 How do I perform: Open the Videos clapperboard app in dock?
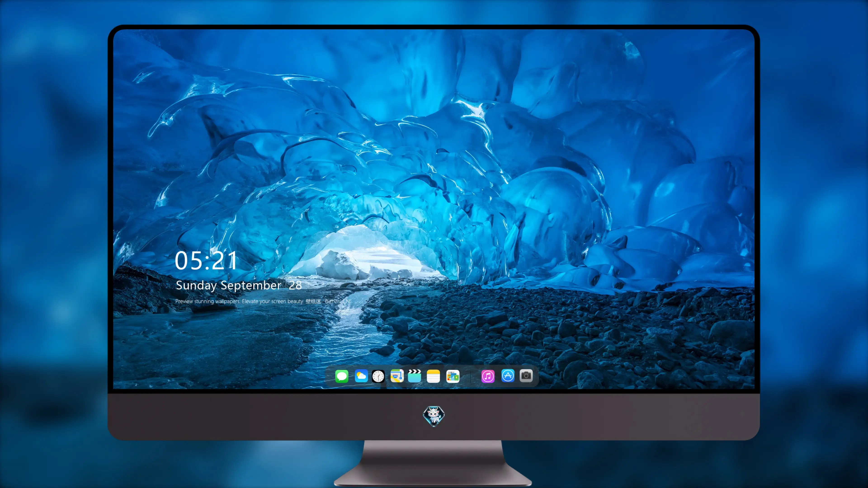[x=415, y=376]
